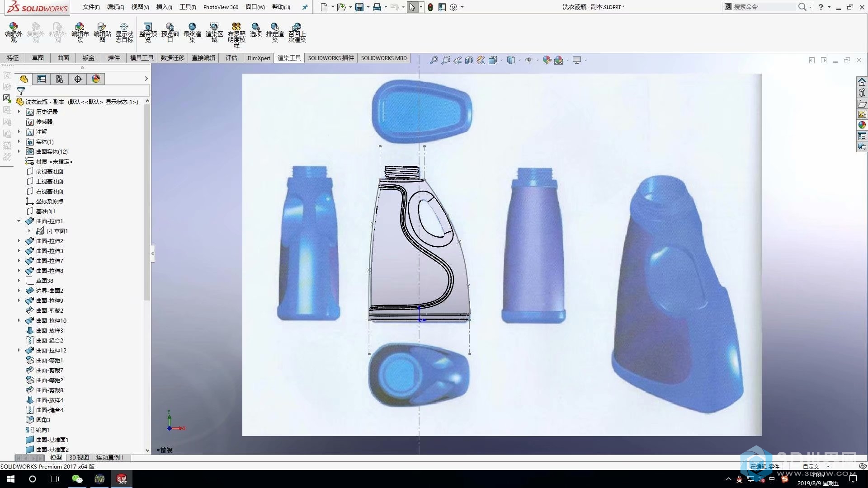This screenshot has height=488, width=868.
Task: Open View Settings monitor dropdown arrow
Action: coord(585,60)
